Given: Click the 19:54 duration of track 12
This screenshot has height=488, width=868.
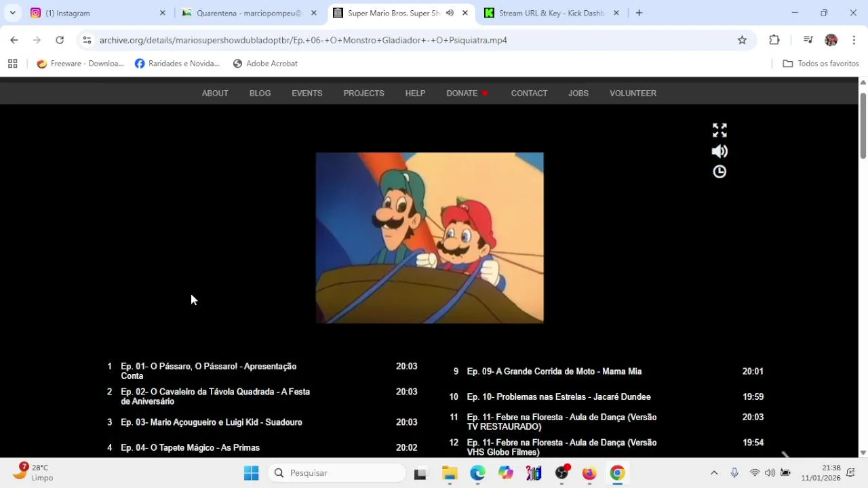Looking at the screenshot, I should tap(753, 443).
